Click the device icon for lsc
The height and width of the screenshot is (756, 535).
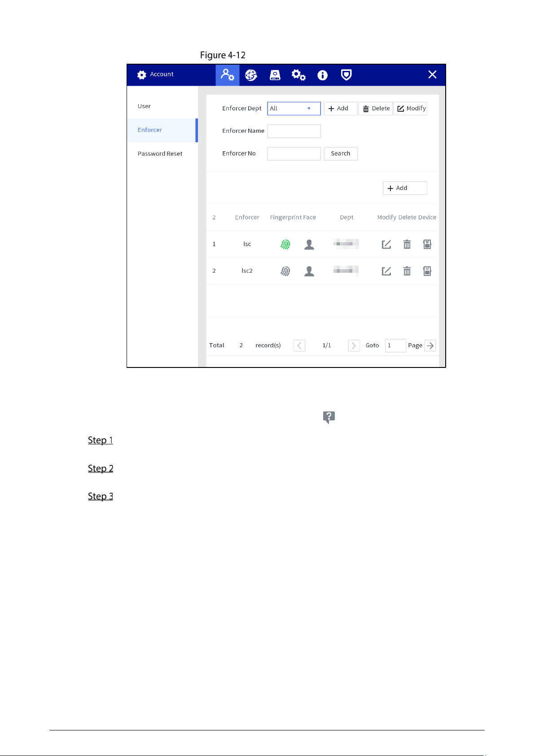click(x=427, y=245)
